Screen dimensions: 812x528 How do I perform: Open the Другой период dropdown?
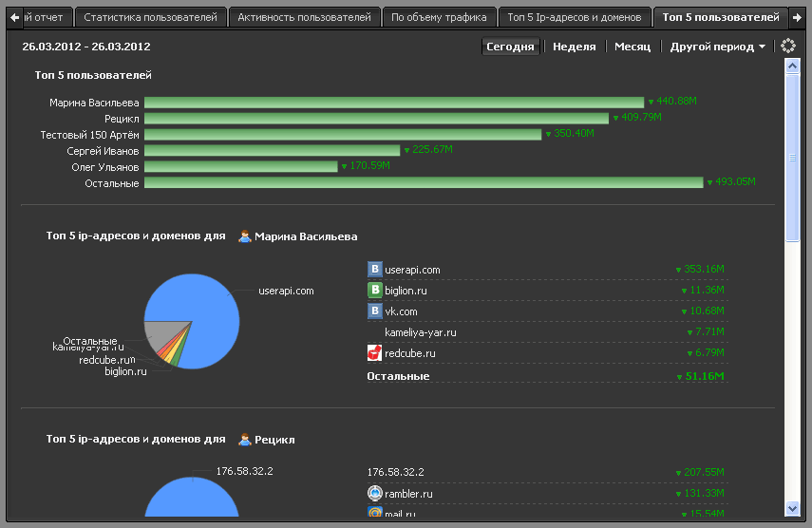coord(717,47)
